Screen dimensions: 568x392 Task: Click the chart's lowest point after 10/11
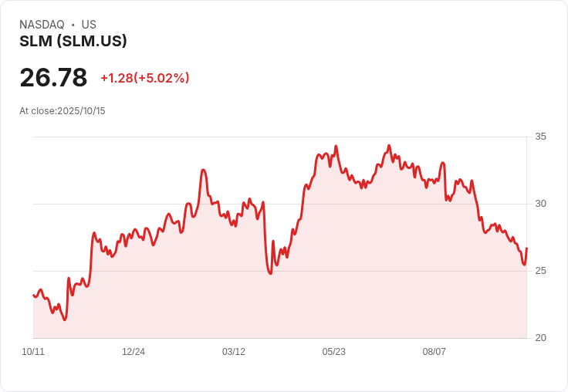[65, 320]
